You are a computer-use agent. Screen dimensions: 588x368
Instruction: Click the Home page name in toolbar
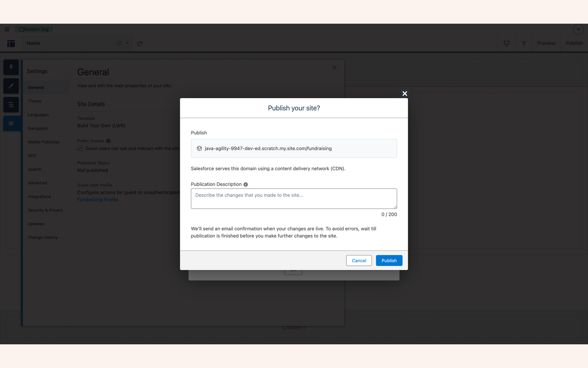point(33,43)
